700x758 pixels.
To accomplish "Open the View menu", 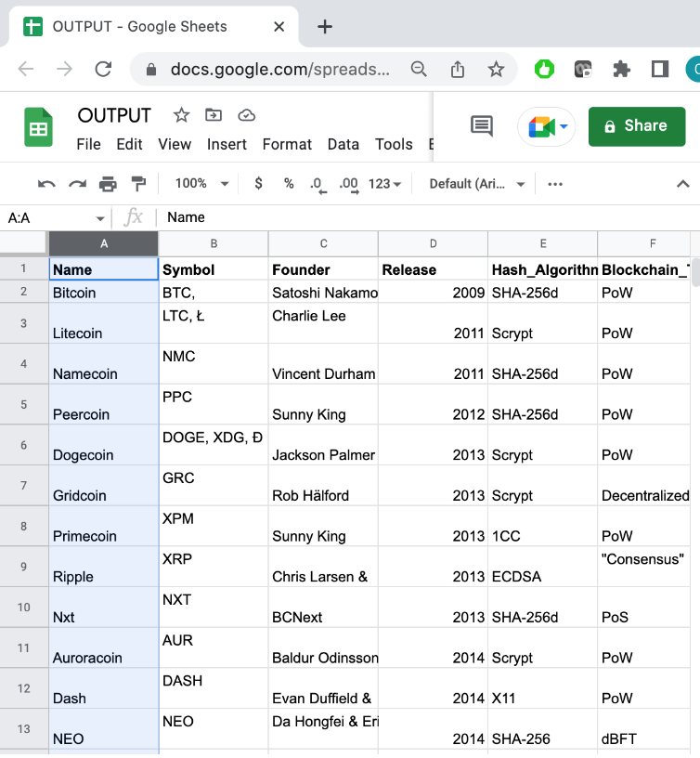I will (175, 145).
